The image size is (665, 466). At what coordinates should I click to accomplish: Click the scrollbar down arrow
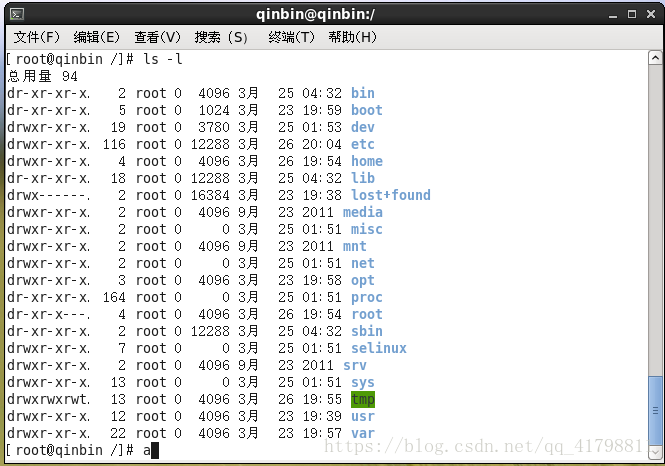point(655,452)
